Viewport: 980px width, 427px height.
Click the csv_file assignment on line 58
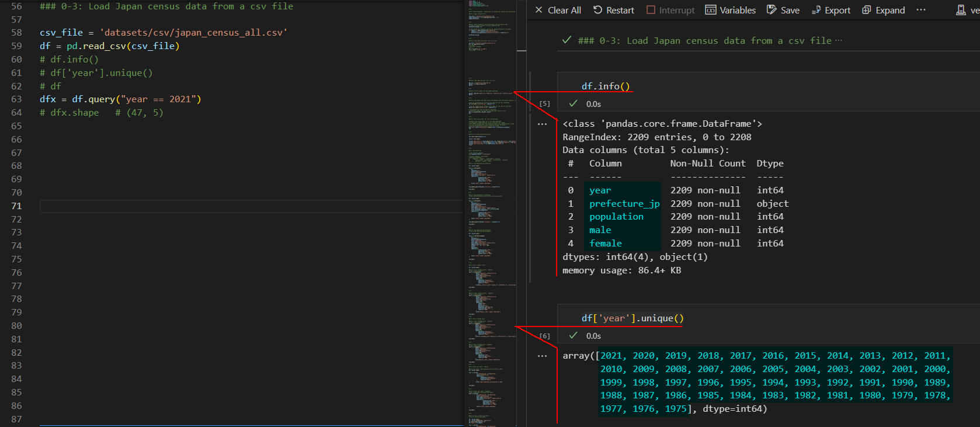pyautogui.click(x=164, y=33)
